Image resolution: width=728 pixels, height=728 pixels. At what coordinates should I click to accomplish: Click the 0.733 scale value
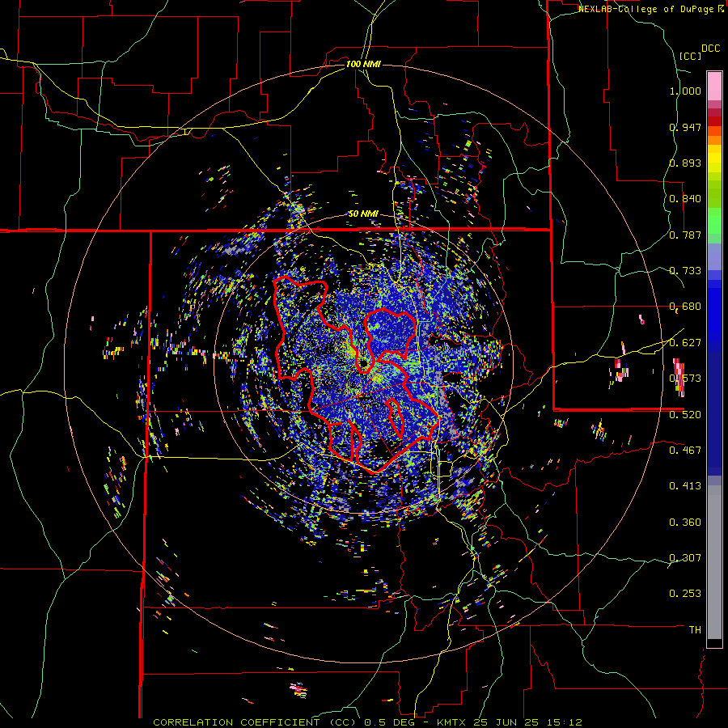685,271
